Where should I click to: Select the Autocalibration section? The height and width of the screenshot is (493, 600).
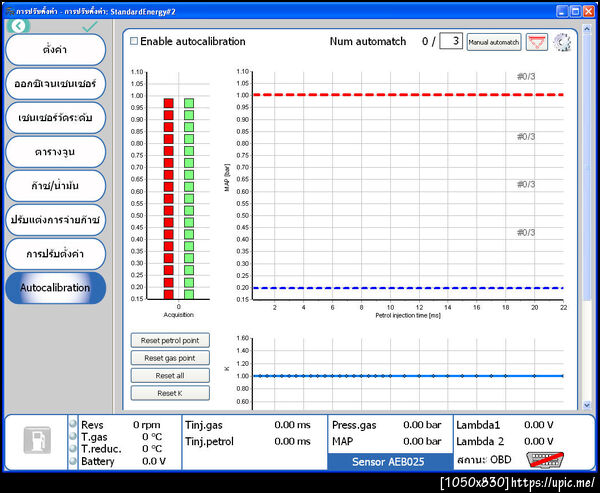coord(55,288)
